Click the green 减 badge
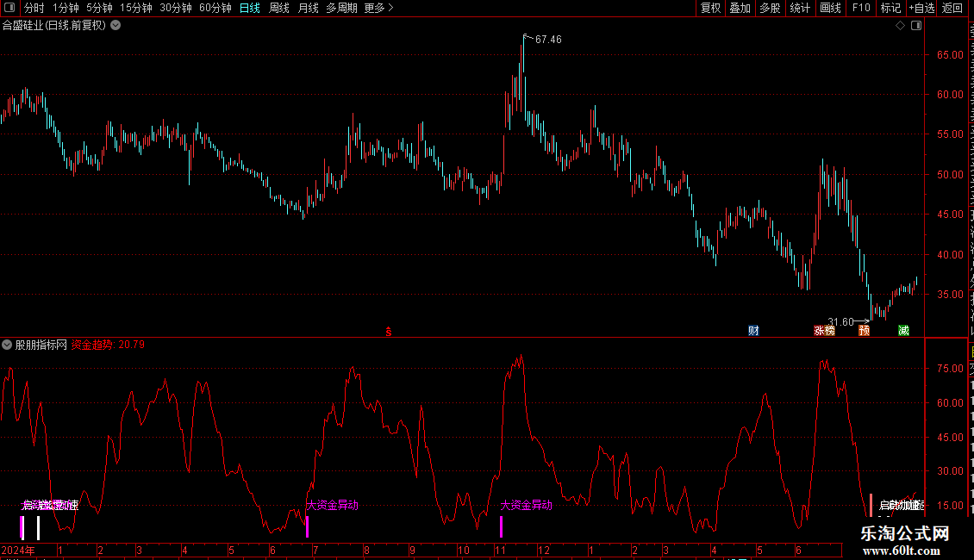 pyautogui.click(x=904, y=330)
